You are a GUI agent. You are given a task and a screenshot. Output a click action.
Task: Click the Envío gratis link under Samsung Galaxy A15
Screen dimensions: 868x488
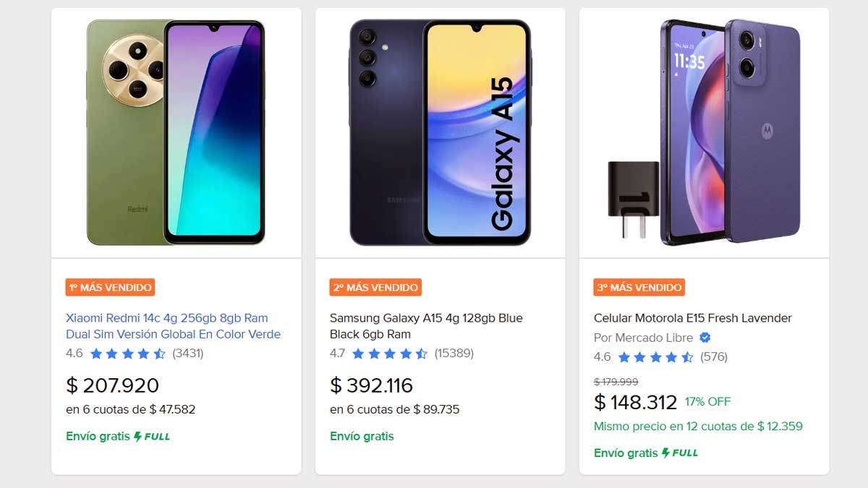pos(362,436)
